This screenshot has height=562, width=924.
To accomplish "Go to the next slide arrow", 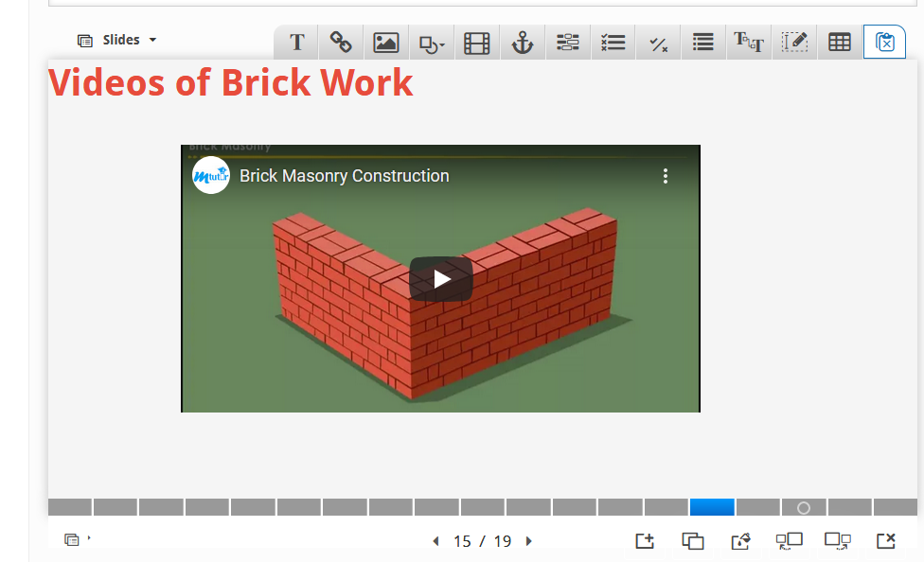I will [528, 541].
